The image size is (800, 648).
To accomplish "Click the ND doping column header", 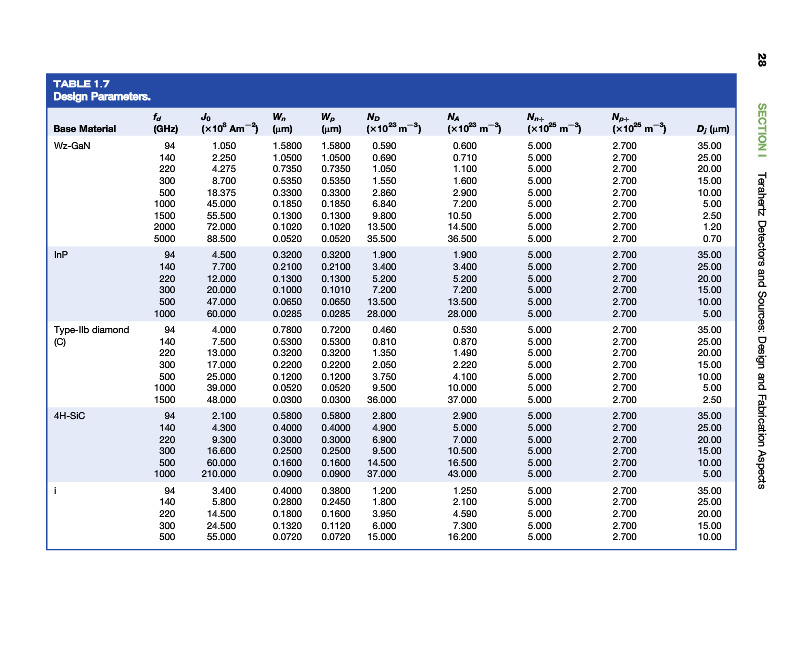I will [x=393, y=122].
